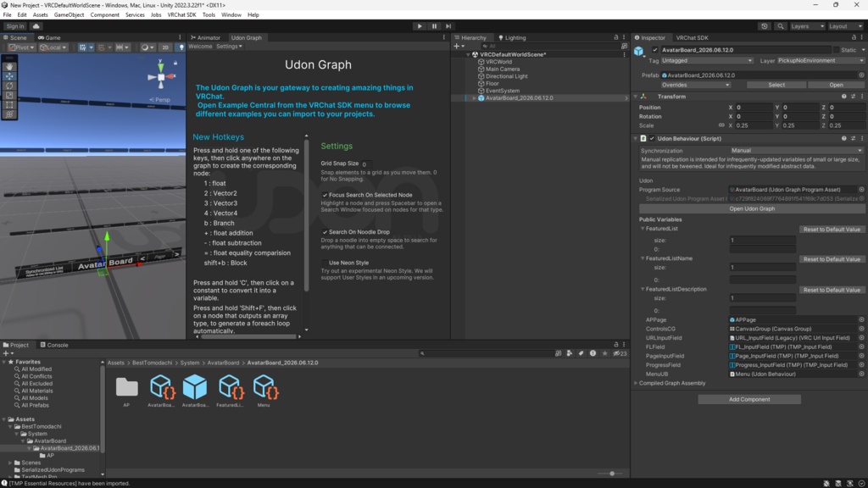Expand Compiled Graph Assembly section
The height and width of the screenshot is (488, 868).
pyautogui.click(x=636, y=383)
